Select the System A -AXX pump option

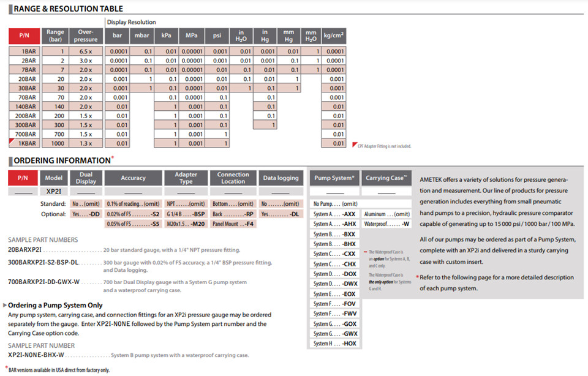tap(334, 214)
